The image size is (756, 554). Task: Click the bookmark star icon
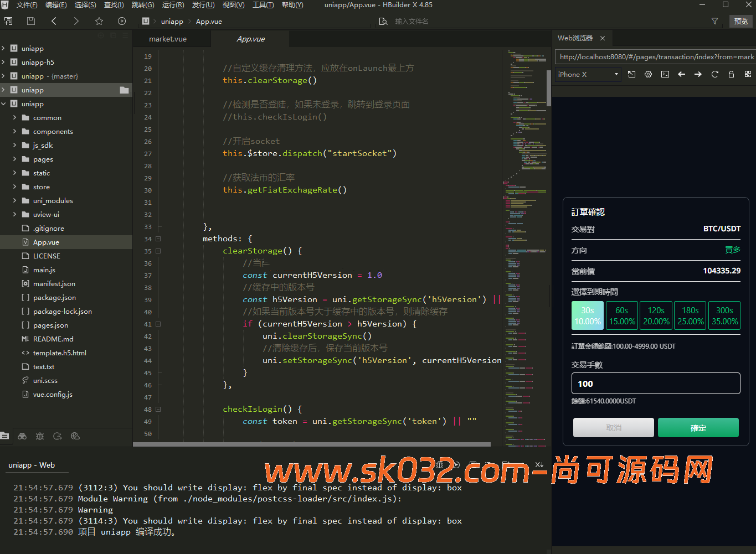click(x=99, y=21)
